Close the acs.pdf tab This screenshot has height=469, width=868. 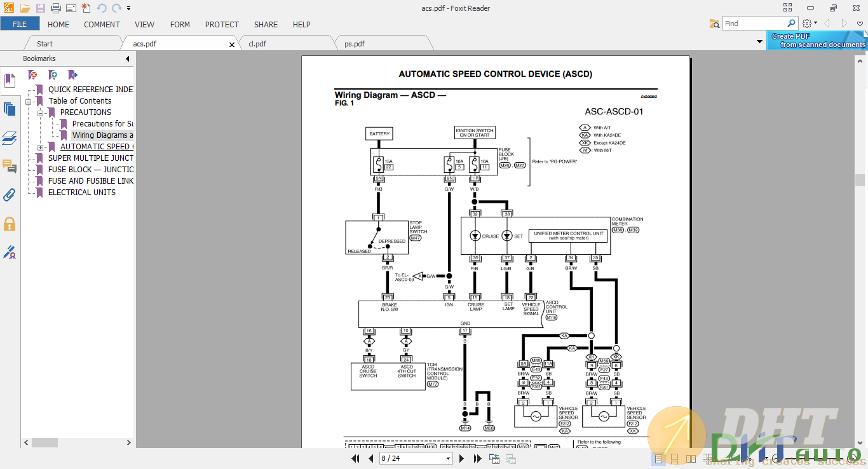click(x=232, y=44)
